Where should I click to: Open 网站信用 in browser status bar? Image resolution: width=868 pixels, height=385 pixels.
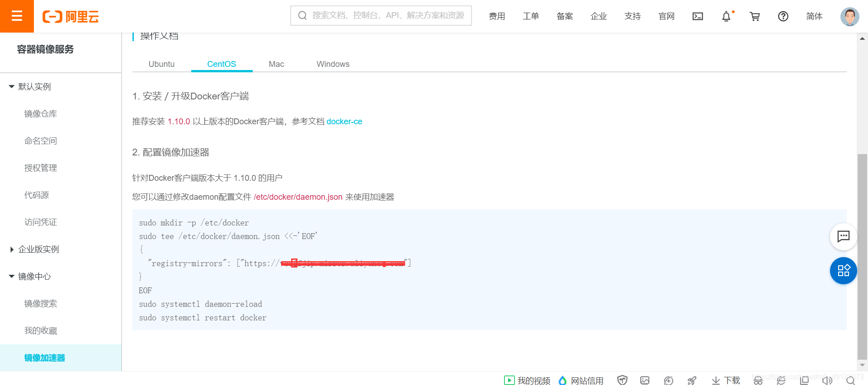581,380
